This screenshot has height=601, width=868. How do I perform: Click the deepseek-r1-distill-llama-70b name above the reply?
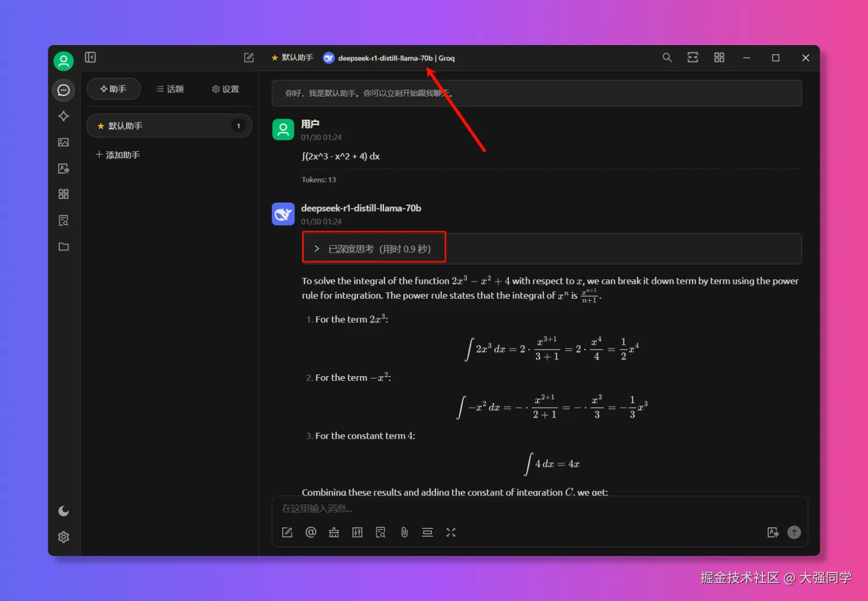point(361,208)
